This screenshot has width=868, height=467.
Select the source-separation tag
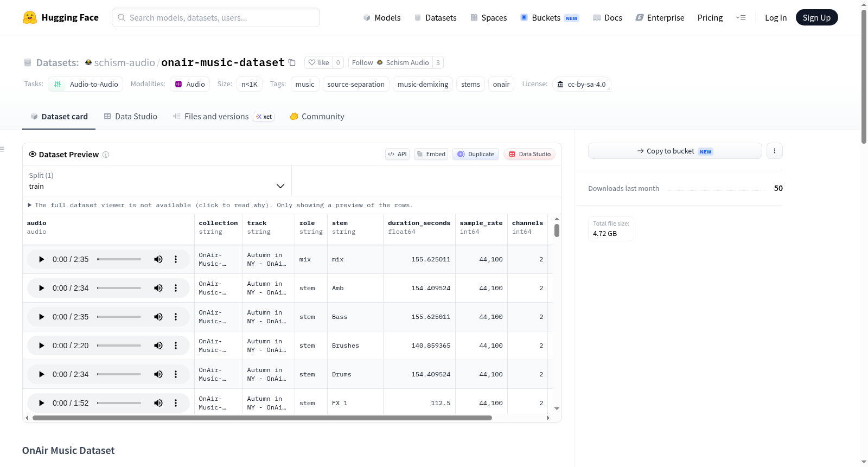click(356, 84)
